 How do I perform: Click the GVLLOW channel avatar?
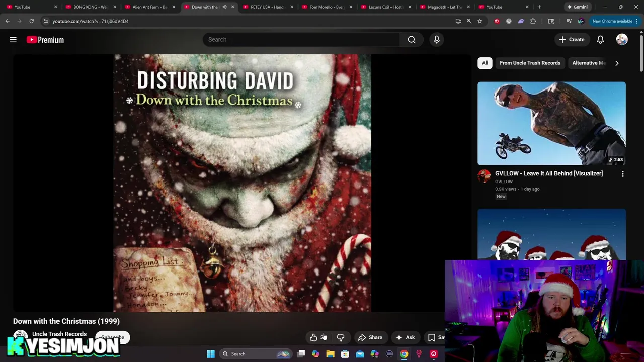tap(484, 175)
